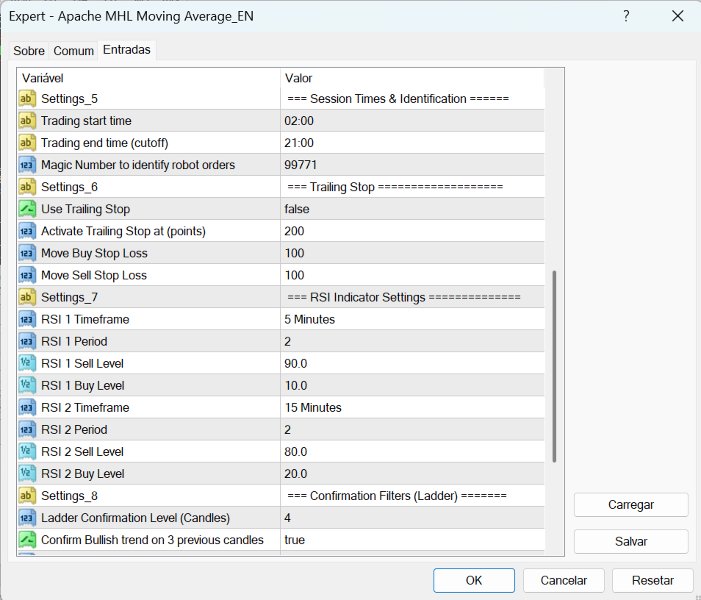701x600 pixels.
Task: Open the Sobre tab
Action: pos(29,51)
